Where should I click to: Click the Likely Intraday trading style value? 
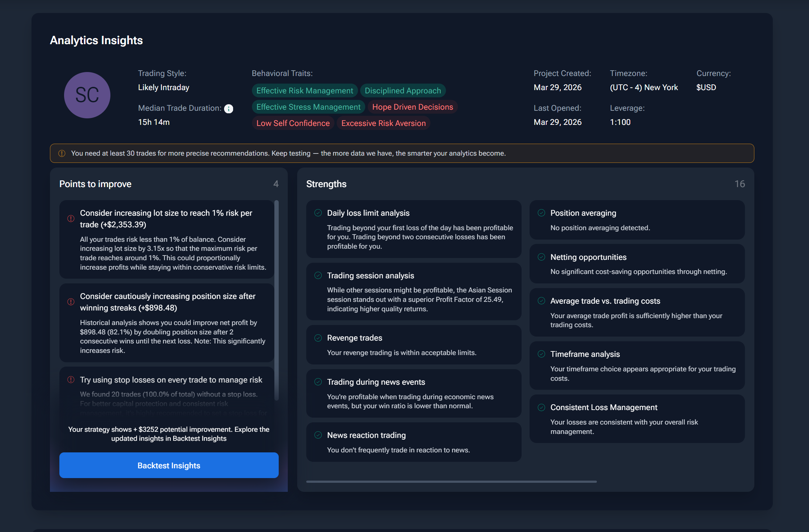164,88
